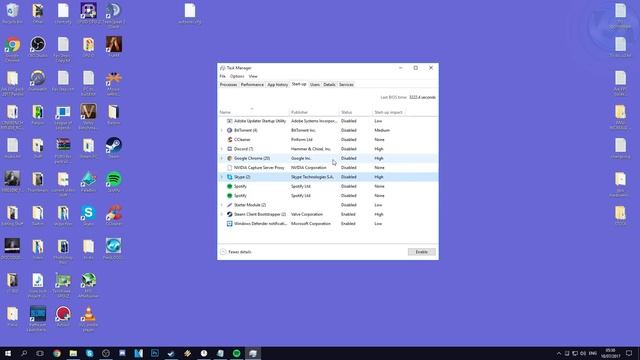The width and height of the screenshot is (640, 360).
Task: Open Task View on taskbar
Action: coord(40,353)
